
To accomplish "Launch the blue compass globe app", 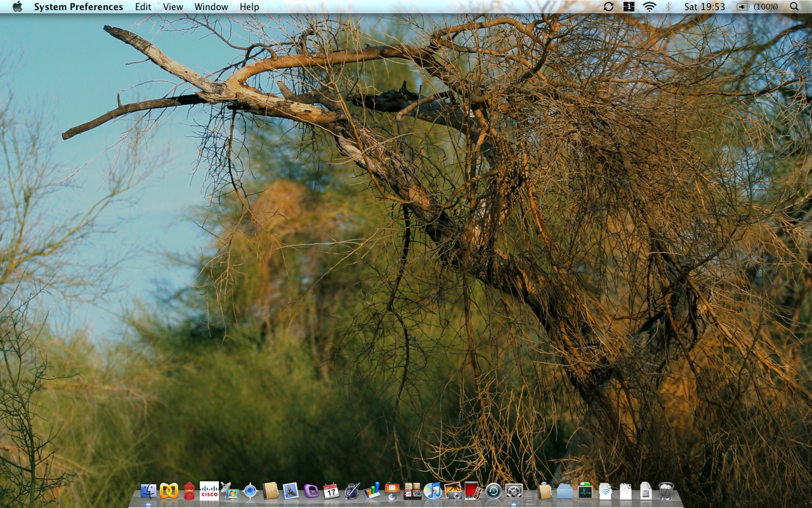I will tap(250, 491).
